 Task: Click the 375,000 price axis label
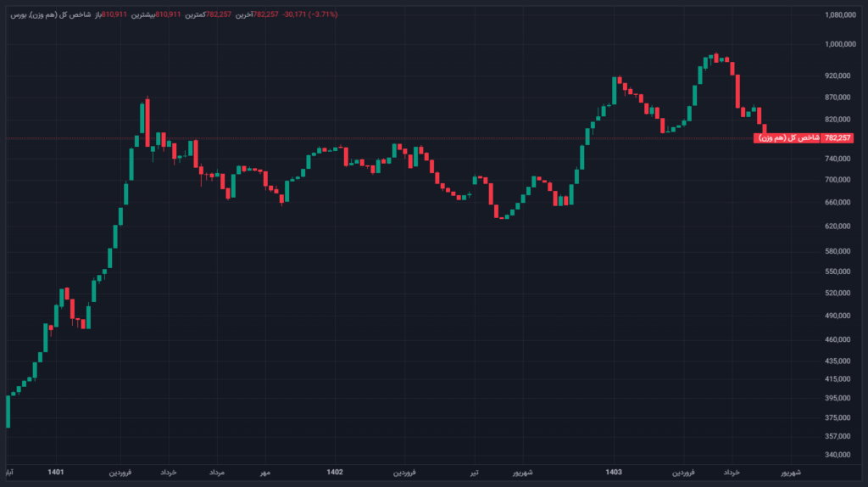(x=837, y=418)
